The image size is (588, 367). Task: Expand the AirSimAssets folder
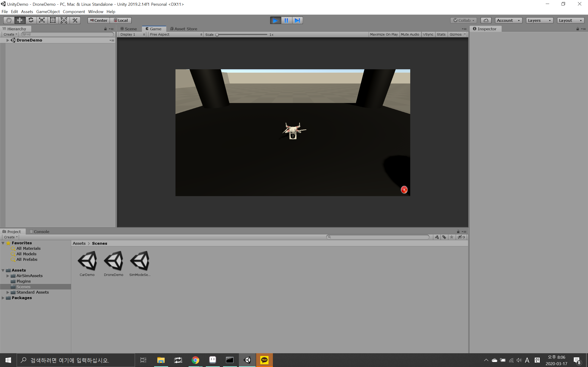pos(8,276)
